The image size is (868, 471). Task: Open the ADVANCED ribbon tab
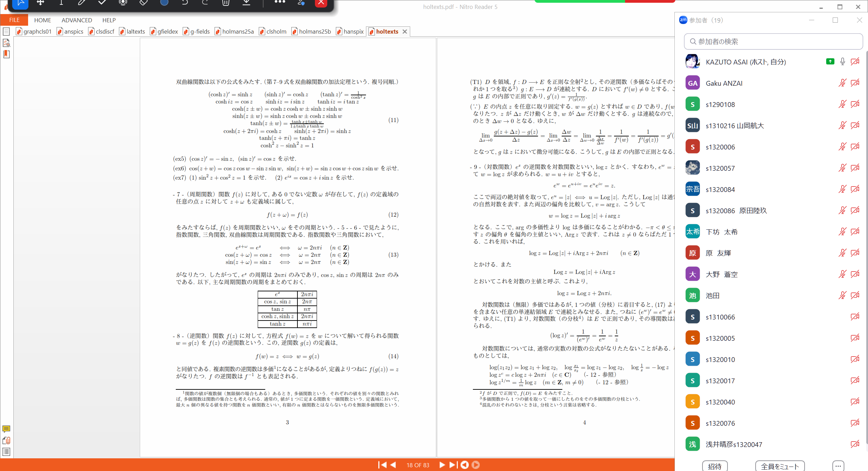coord(76,20)
